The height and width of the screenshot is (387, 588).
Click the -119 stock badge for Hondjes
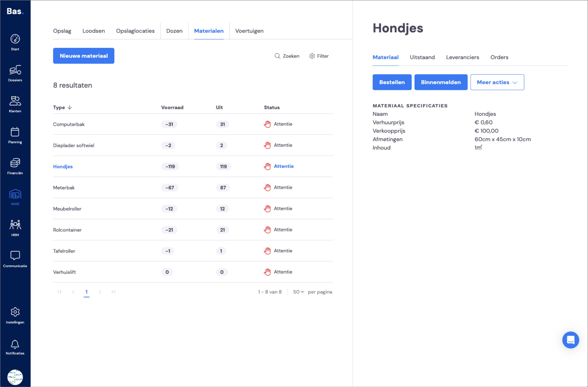[x=170, y=166]
